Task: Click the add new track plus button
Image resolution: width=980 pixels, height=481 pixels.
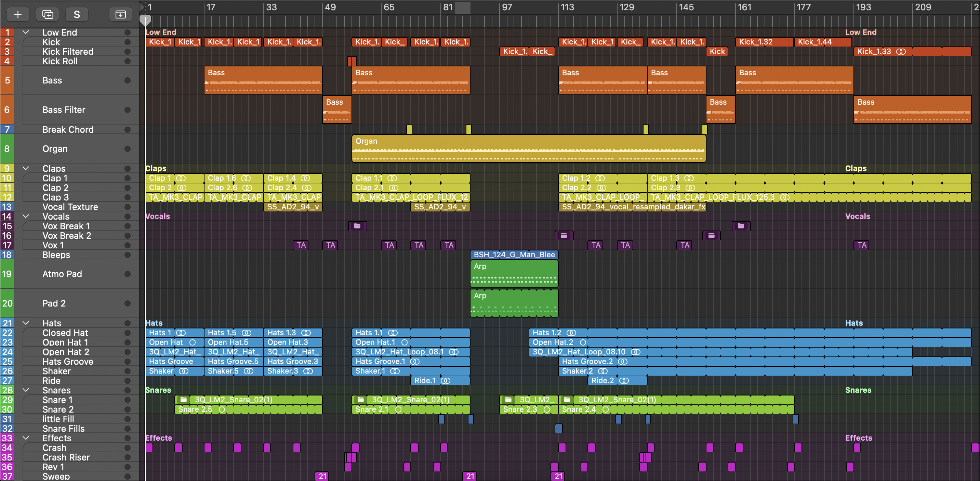Action: click(18, 14)
